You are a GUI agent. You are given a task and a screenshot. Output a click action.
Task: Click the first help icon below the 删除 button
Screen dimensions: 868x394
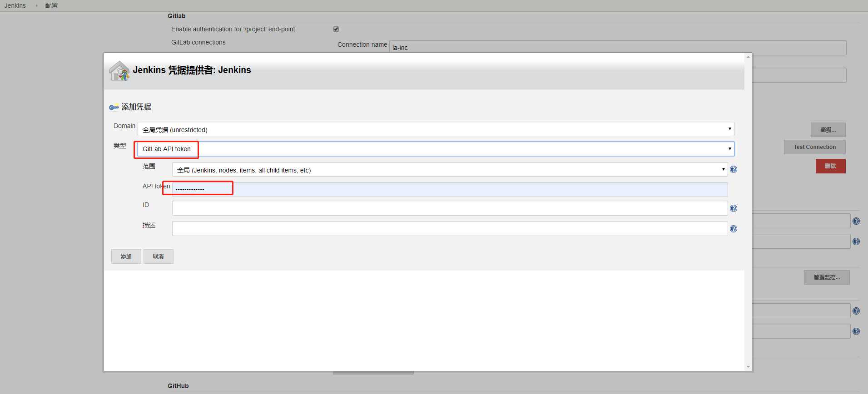(x=856, y=221)
